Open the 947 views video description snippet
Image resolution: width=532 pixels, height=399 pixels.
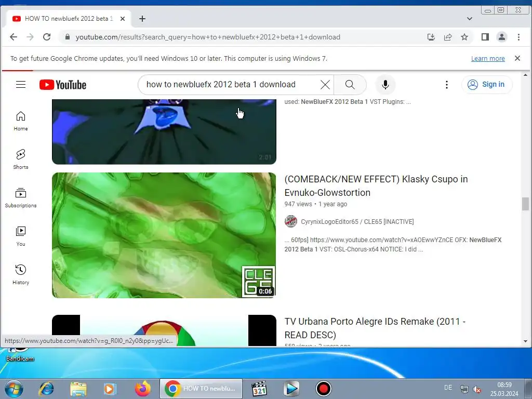pos(393,245)
